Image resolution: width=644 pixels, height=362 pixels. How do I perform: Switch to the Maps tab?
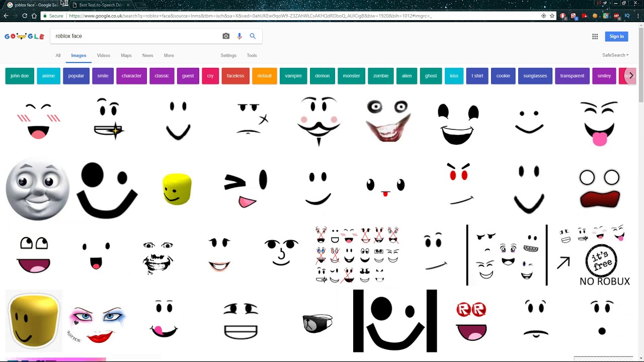tap(126, 55)
